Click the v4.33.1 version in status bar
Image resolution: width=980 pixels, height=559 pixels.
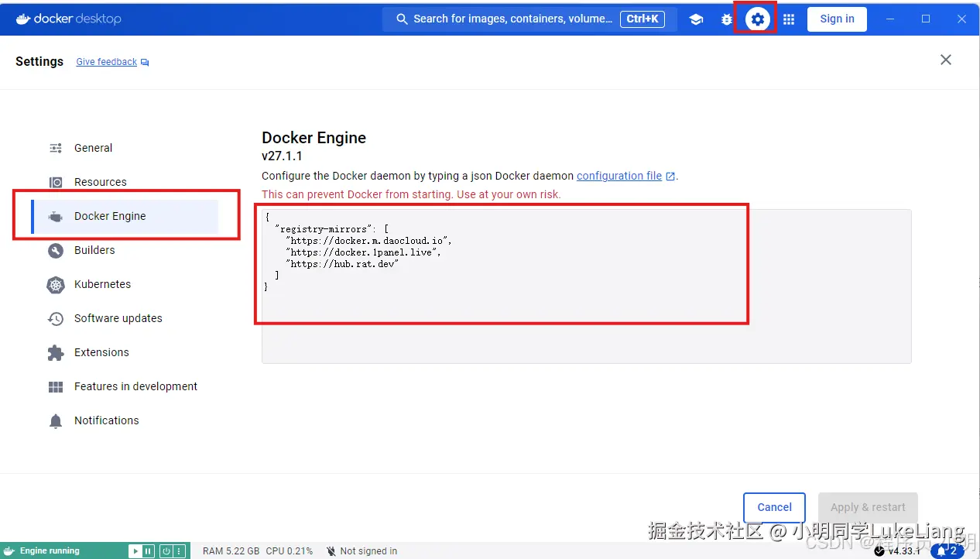[x=903, y=551]
